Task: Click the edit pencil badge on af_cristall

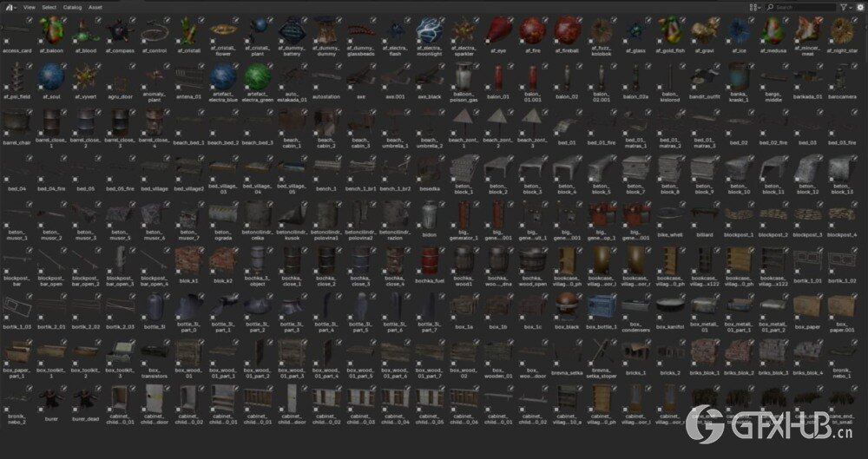Action: pos(201,19)
